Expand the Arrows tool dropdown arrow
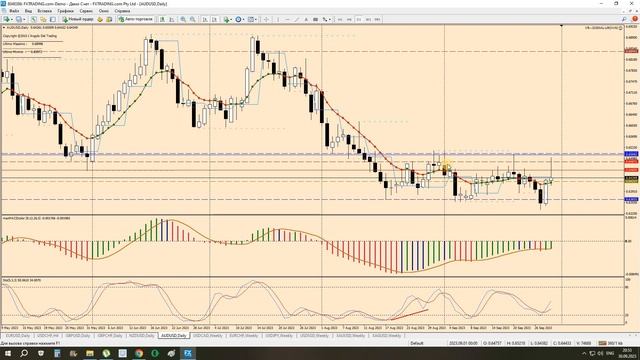The image size is (640, 360). [329, 19]
